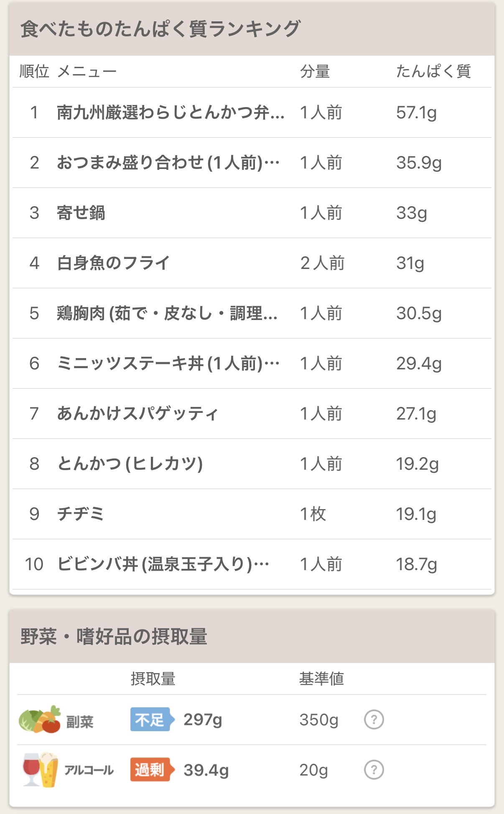Click the vegetable side-dish icon
This screenshot has height=814, width=504.
click(x=40, y=719)
